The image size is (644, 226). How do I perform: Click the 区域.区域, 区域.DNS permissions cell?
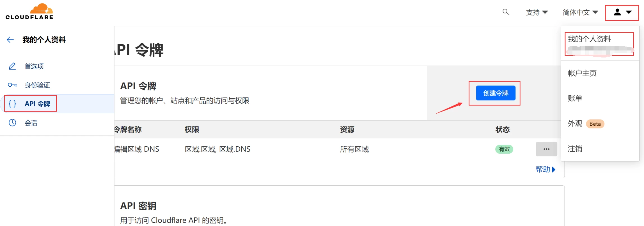tap(217, 149)
